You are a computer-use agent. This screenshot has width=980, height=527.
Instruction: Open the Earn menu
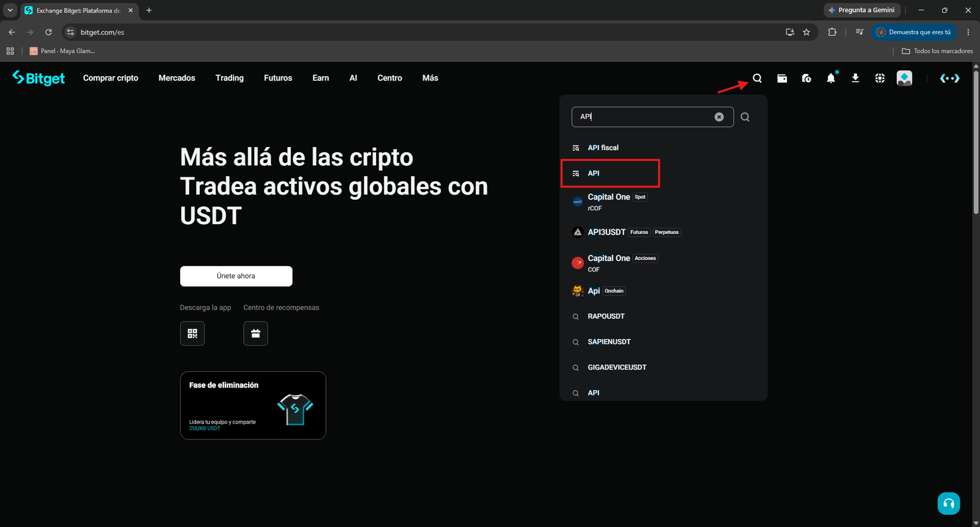pos(321,78)
